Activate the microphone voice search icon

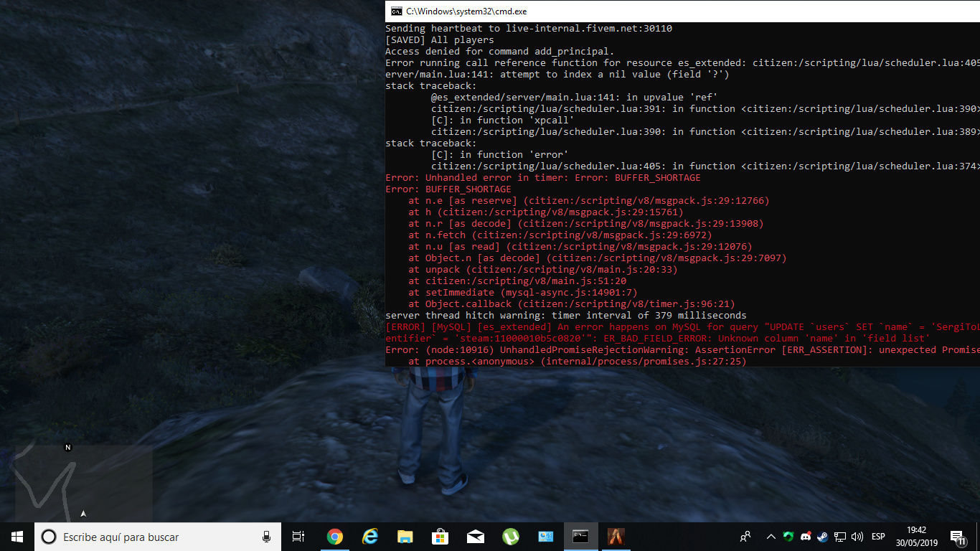pyautogui.click(x=266, y=537)
